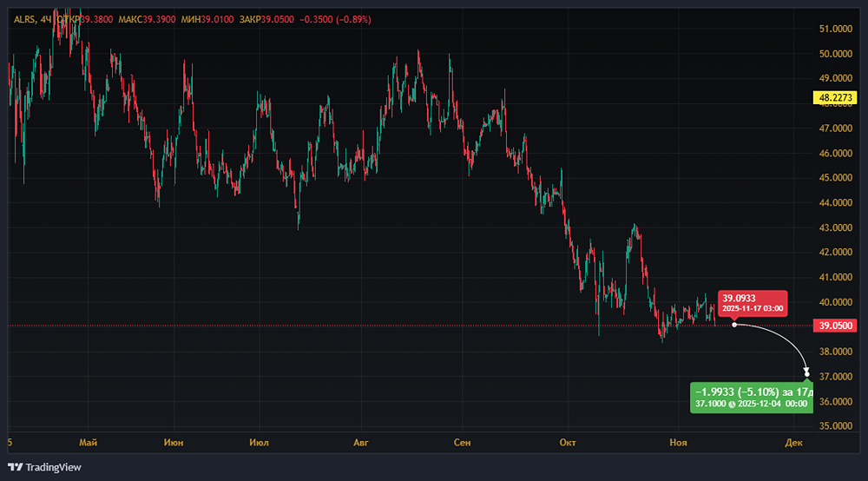Click the forecast end point circle near 37.0000
The image size is (868, 481).
tap(808, 376)
